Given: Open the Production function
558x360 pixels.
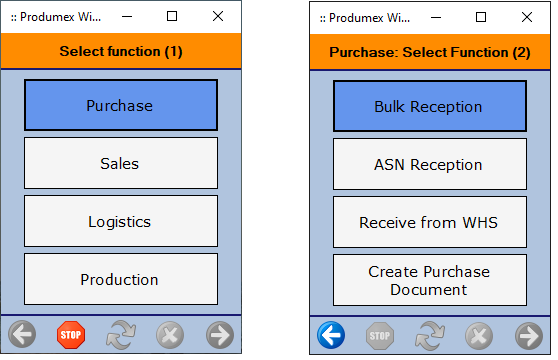Looking at the screenshot, I should point(121,279).
